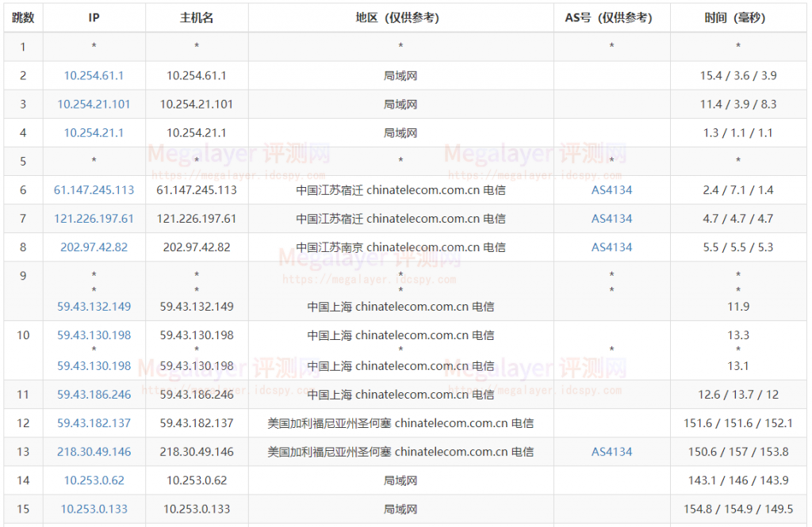Click time value 1.3 / 1.1 / 1.1
Image resolution: width=812 pixels, height=527 pixels.
pyautogui.click(x=738, y=132)
